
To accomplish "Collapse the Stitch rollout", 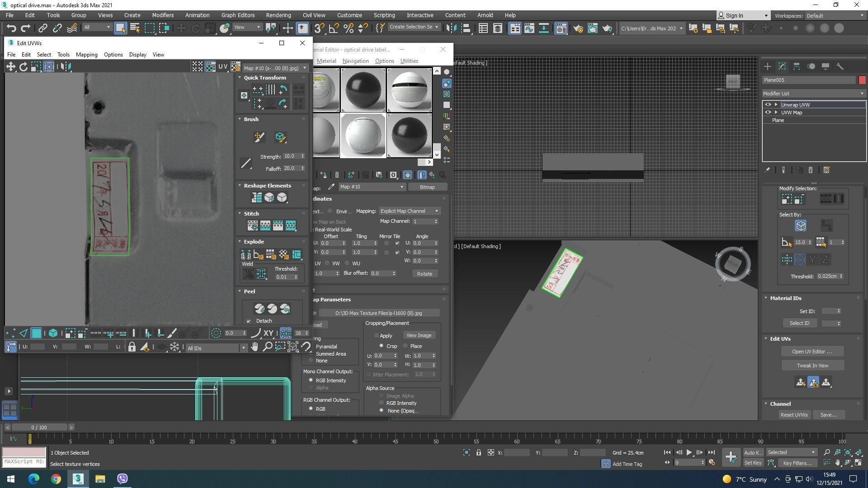I will point(240,214).
